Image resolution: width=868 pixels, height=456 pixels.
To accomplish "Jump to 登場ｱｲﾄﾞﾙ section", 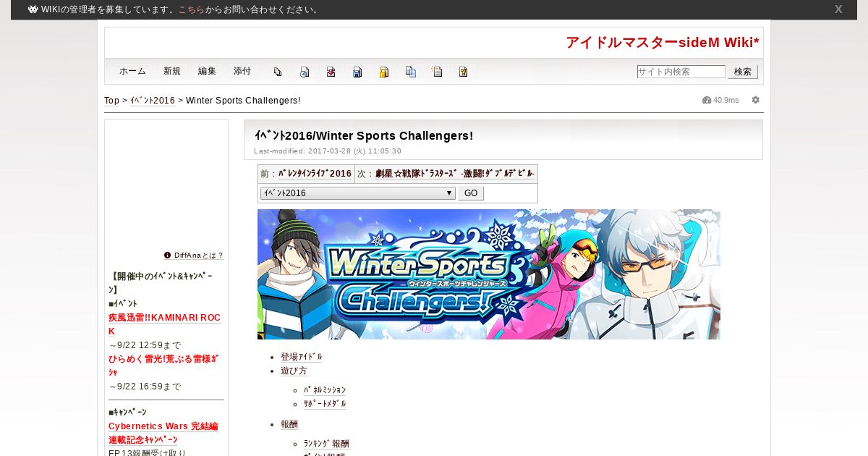I will click(302, 357).
